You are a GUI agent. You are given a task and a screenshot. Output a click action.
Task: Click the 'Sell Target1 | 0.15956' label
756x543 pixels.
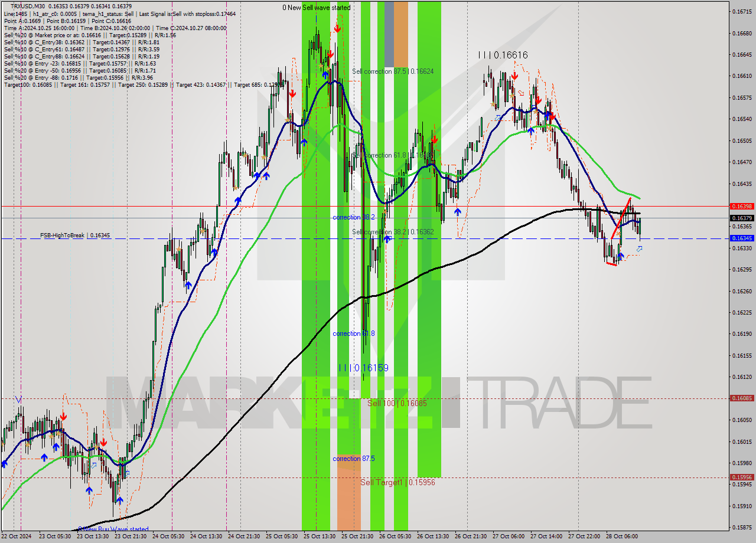[x=397, y=482]
